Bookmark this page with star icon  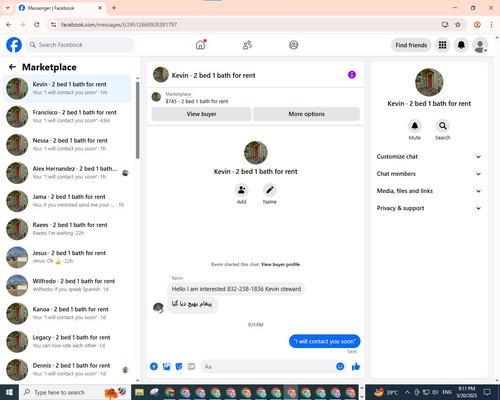pyautogui.click(x=458, y=24)
